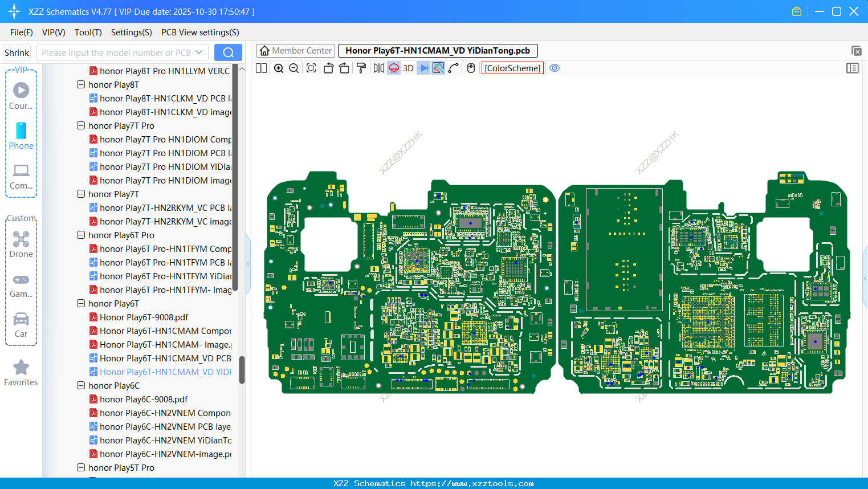This screenshot has height=489, width=868.
Task: Toggle the split view layout icon
Action: pyautogui.click(x=261, y=68)
